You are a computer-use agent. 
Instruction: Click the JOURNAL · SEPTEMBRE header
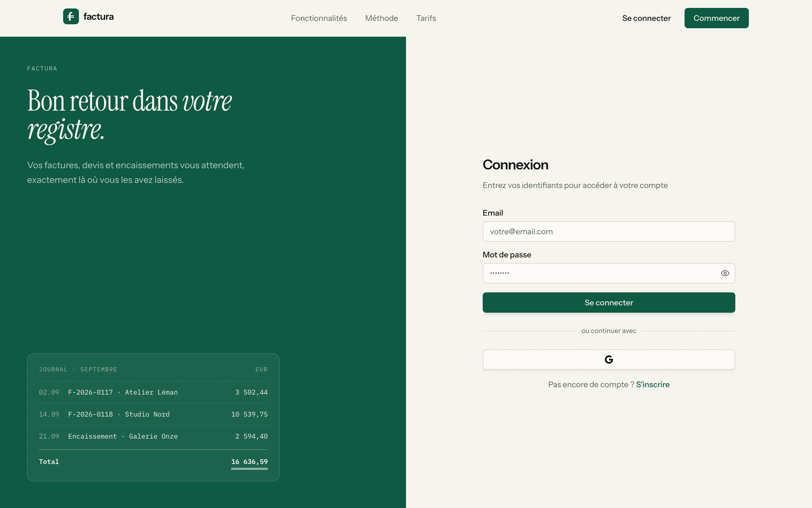[x=78, y=369]
